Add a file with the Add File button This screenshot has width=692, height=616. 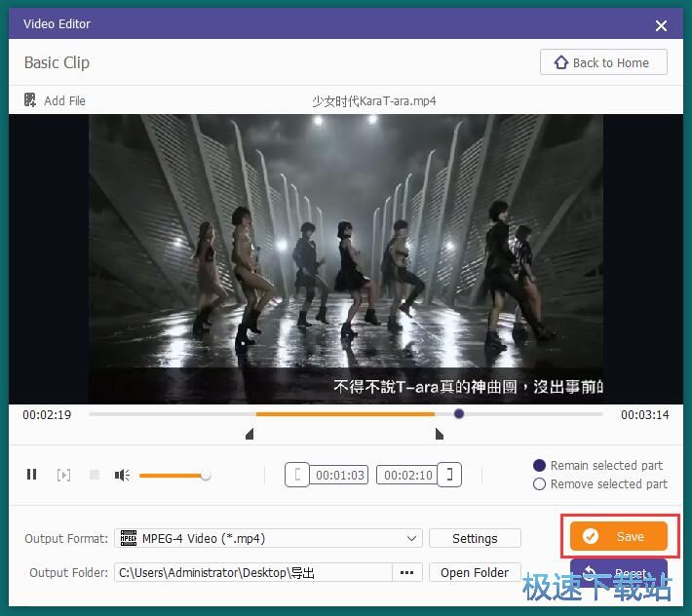pyautogui.click(x=55, y=100)
